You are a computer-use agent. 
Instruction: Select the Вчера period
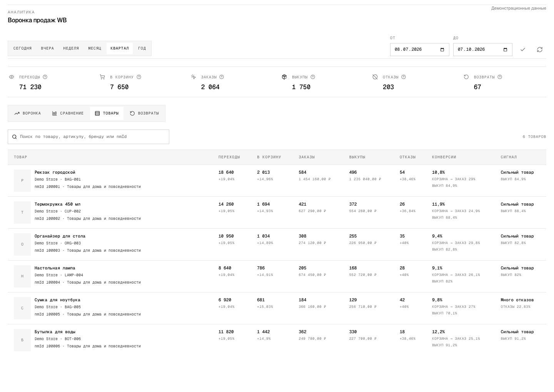click(47, 48)
